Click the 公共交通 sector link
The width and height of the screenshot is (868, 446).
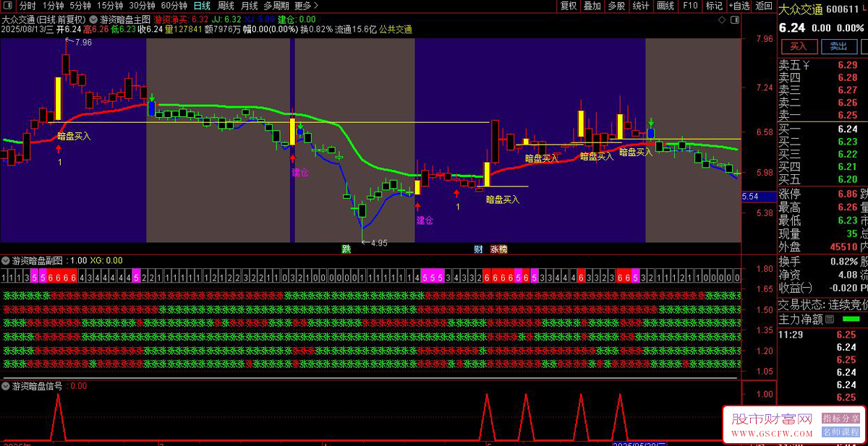click(x=396, y=30)
